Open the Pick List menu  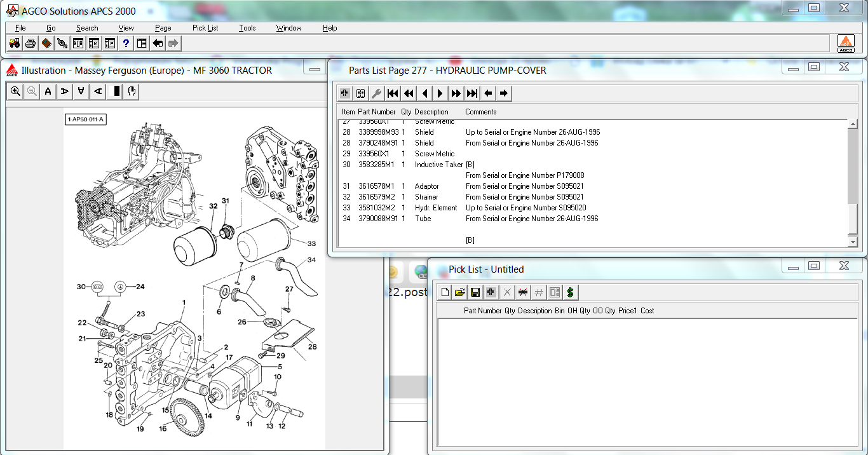coord(205,28)
